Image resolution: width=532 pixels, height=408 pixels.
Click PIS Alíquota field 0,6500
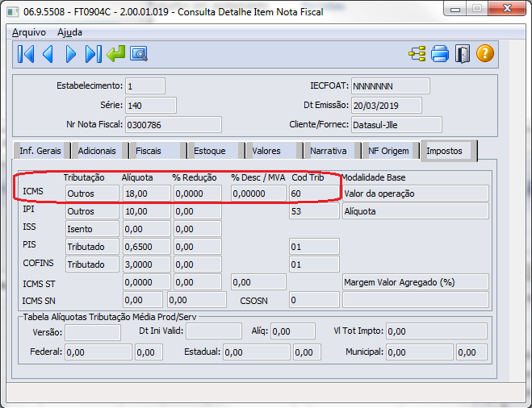[147, 247]
